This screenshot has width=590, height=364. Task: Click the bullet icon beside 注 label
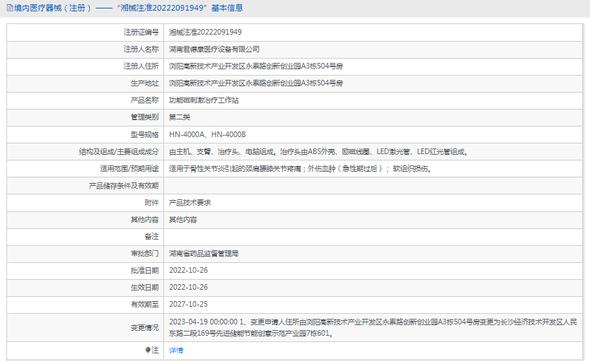pos(148,350)
